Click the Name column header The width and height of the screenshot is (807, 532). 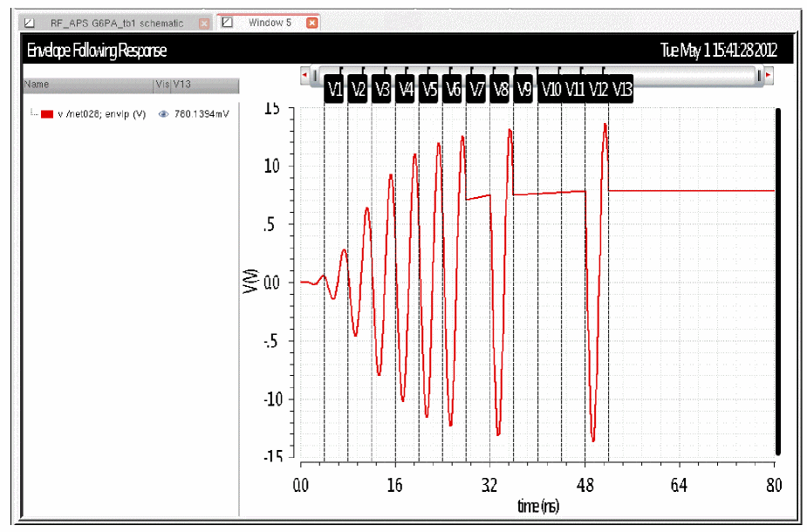[x=88, y=85]
